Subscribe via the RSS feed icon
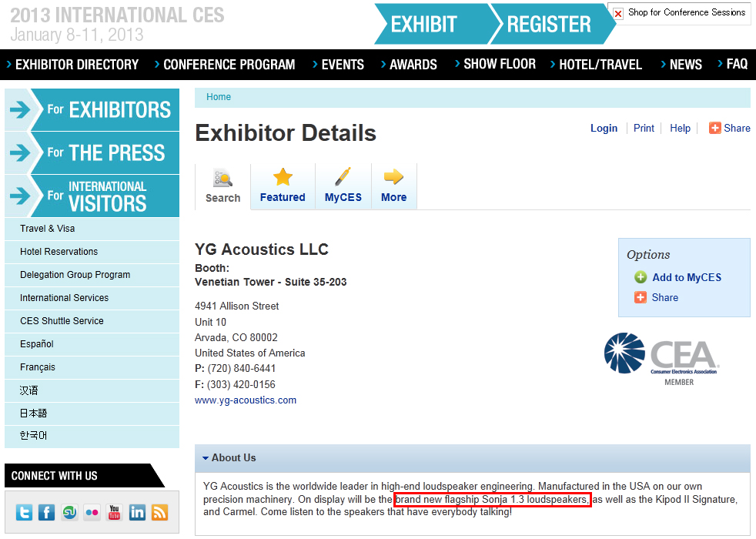 [159, 512]
